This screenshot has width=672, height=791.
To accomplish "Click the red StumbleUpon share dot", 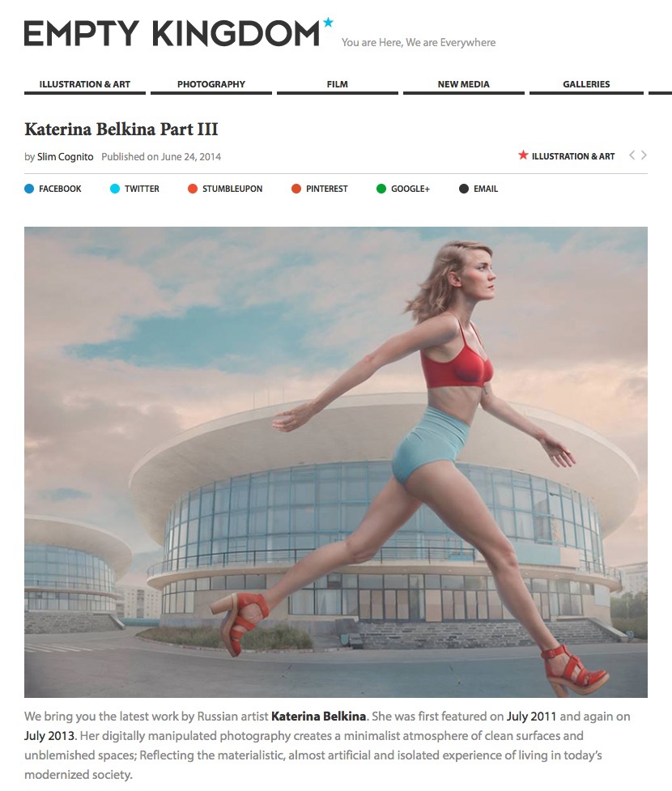I will (x=193, y=189).
